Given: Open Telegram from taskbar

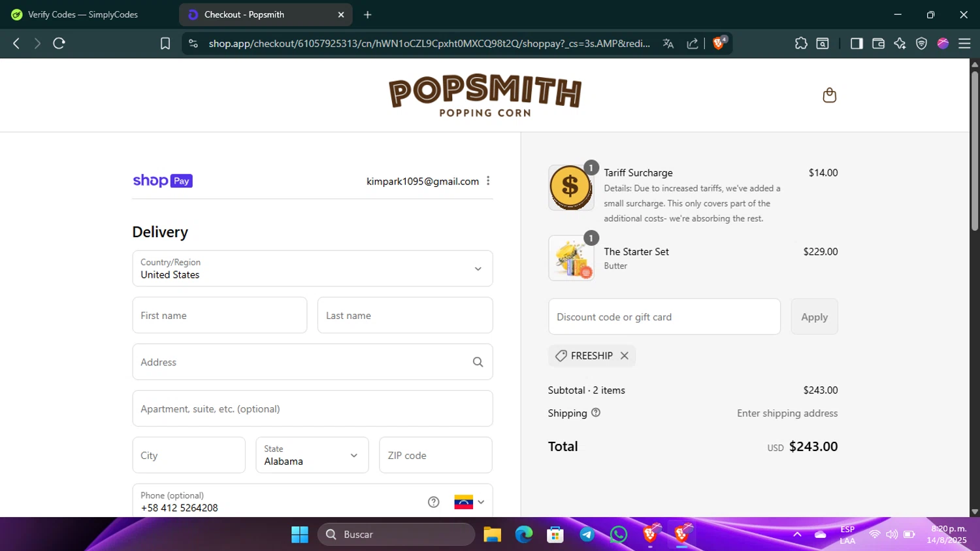Looking at the screenshot, I should (587, 535).
